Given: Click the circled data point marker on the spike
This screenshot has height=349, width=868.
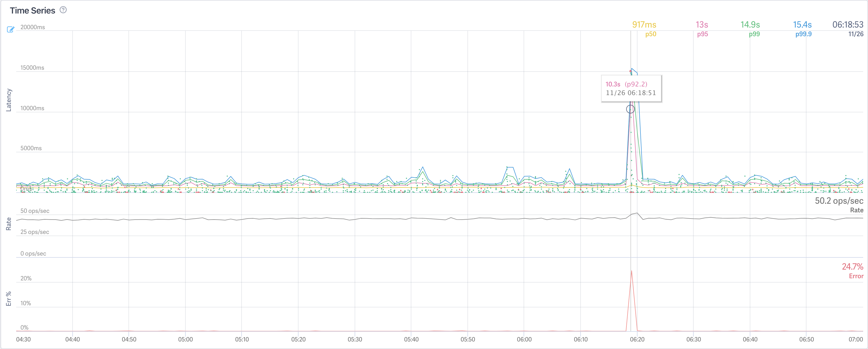Looking at the screenshot, I should click(630, 109).
